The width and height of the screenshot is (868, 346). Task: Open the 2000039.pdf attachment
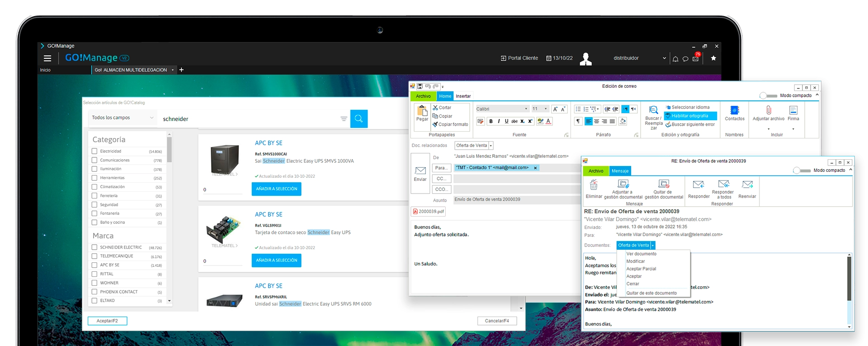click(429, 211)
